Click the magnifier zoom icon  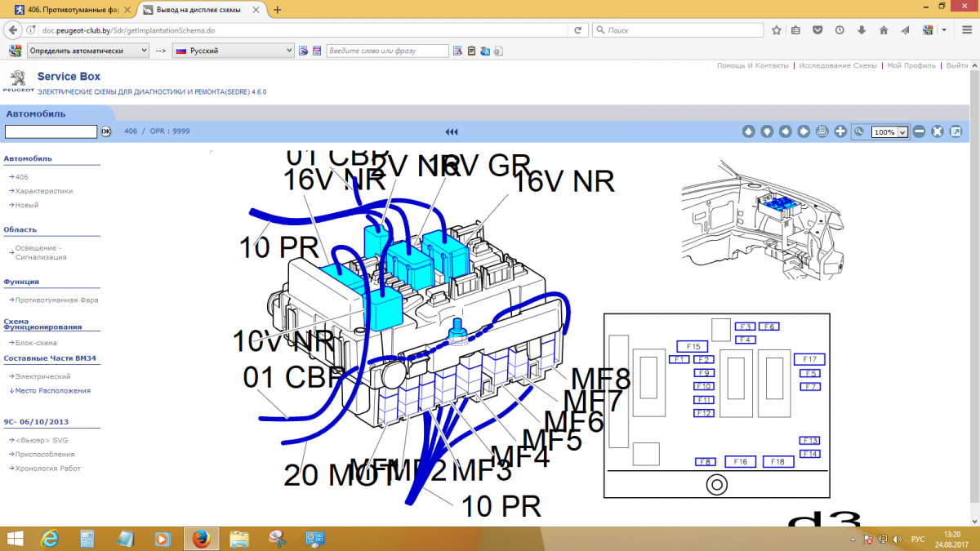[x=859, y=131]
